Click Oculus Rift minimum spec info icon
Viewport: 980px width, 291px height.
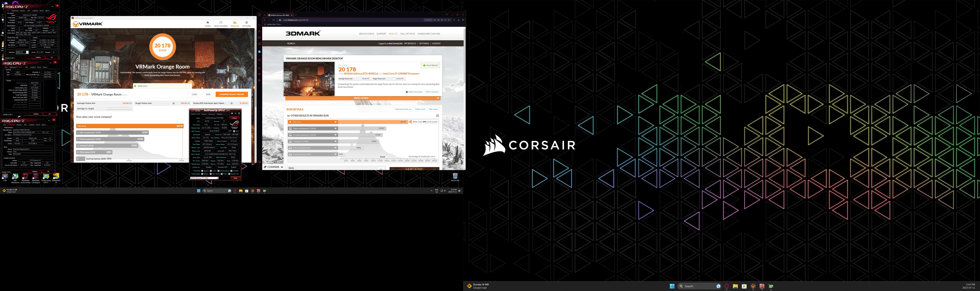click(x=232, y=103)
